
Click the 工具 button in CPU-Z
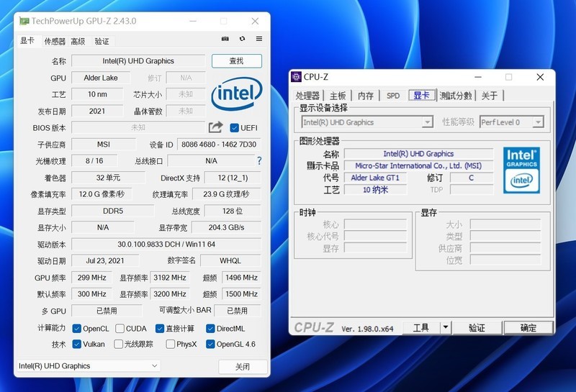(421, 327)
